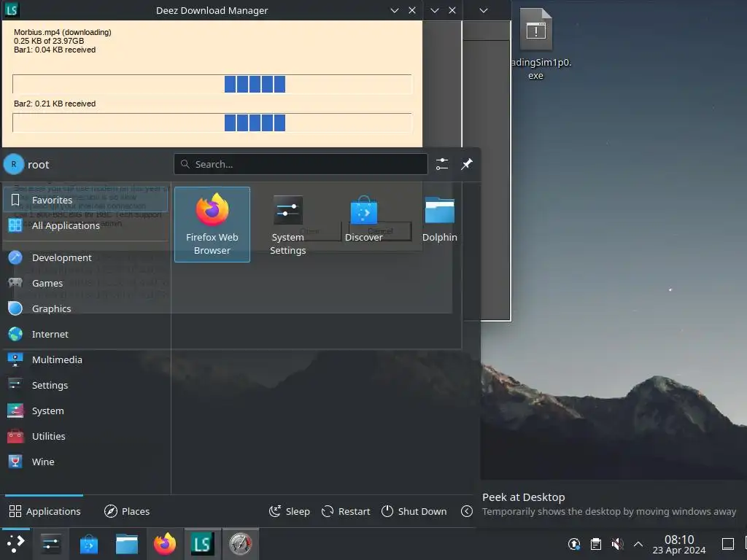Configure application launcher settings icon

pyautogui.click(x=442, y=164)
